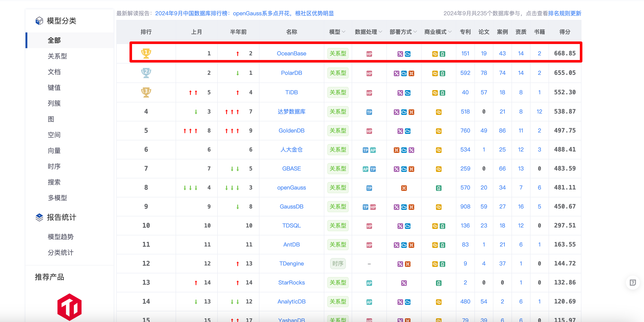Open the 排名规则更新 link
Viewport: 644px width, 322px height.
point(565,13)
